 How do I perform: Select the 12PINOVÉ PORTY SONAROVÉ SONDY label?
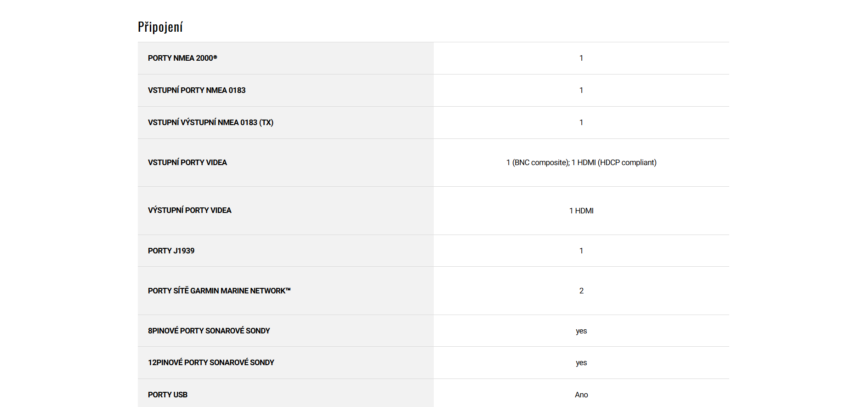coord(211,363)
